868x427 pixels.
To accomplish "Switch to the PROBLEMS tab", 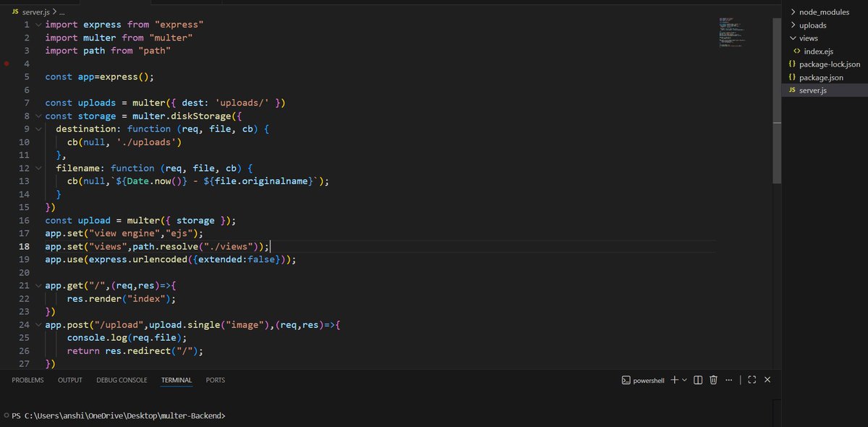I will point(27,379).
